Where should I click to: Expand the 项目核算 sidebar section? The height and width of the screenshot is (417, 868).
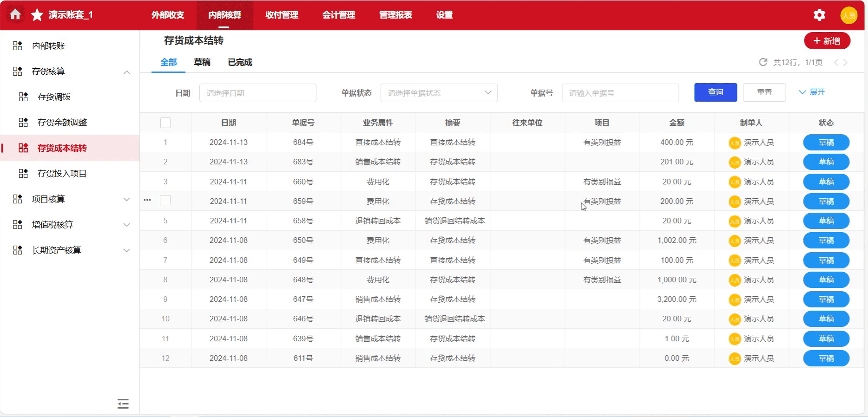[x=126, y=199]
